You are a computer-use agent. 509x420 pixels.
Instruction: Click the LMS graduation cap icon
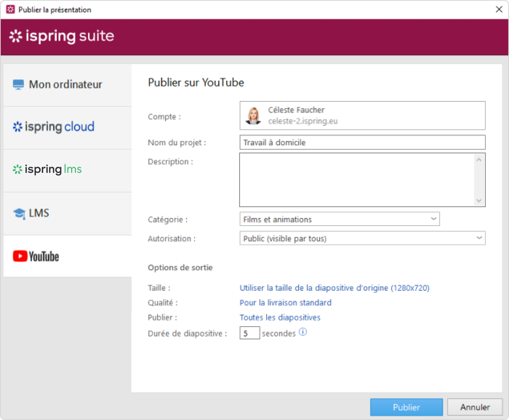click(19, 213)
